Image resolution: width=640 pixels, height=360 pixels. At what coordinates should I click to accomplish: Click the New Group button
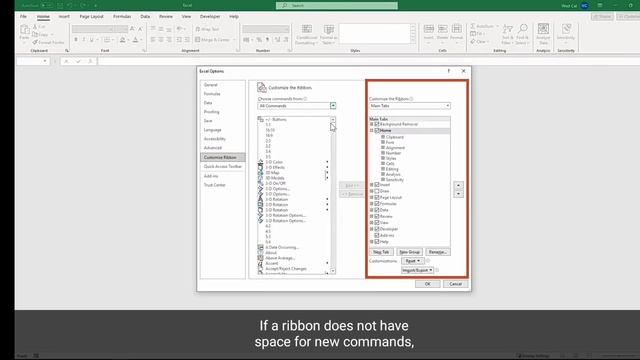[409, 252]
